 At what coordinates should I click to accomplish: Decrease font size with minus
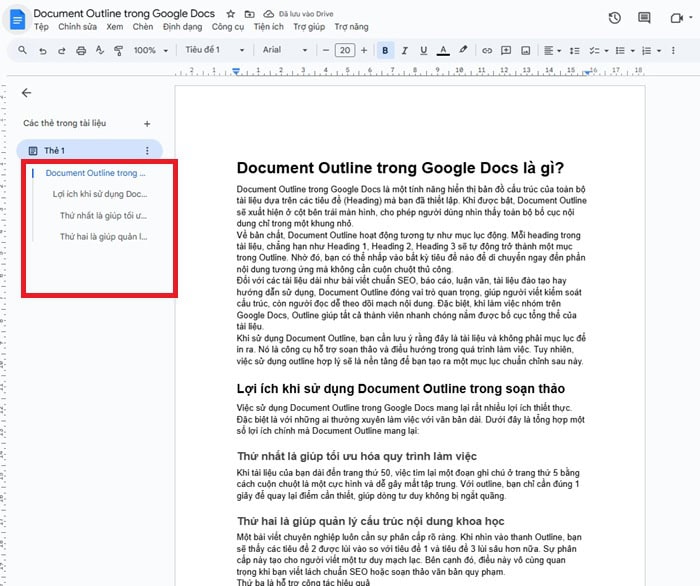(325, 50)
